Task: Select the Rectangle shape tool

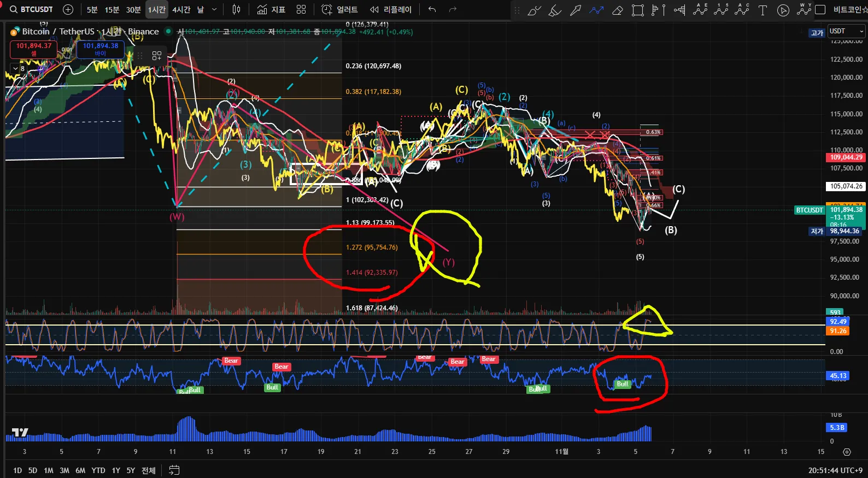Action: tap(637, 10)
